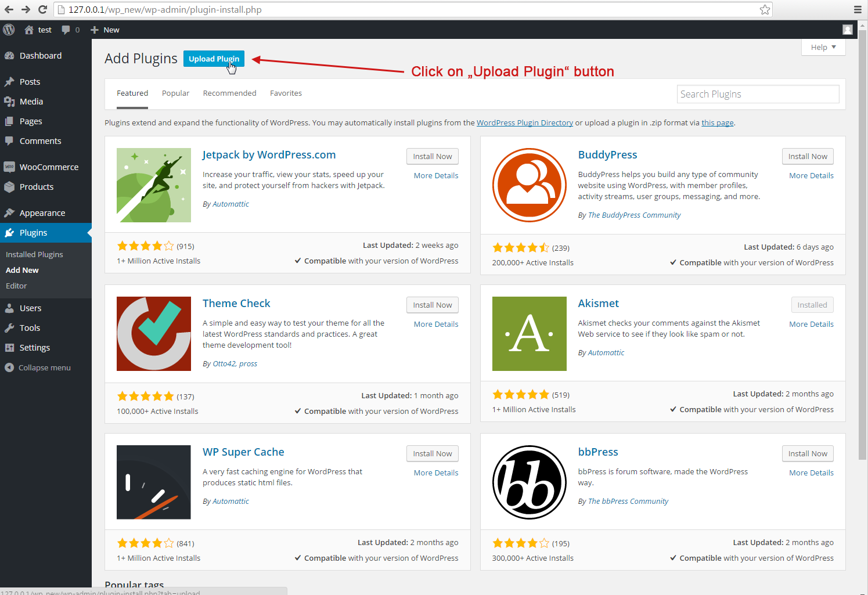Open Otto42 author link

click(x=224, y=363)
